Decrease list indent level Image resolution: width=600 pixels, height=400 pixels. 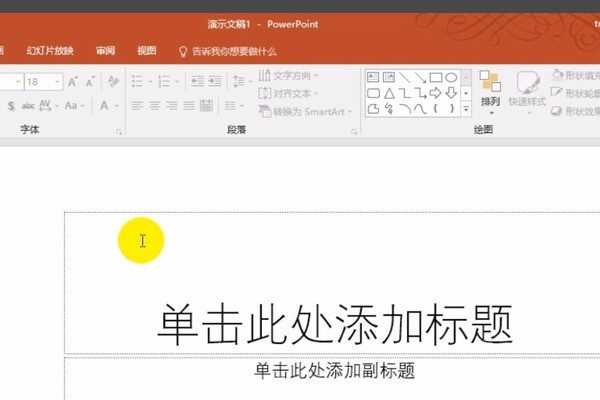point(197,81)
